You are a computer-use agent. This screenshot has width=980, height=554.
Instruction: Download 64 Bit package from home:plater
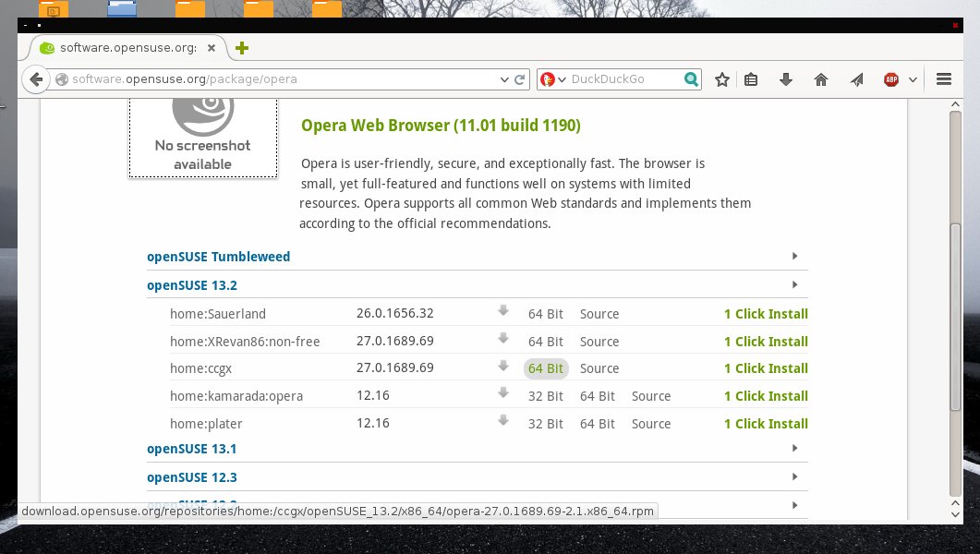coord(598,424)
